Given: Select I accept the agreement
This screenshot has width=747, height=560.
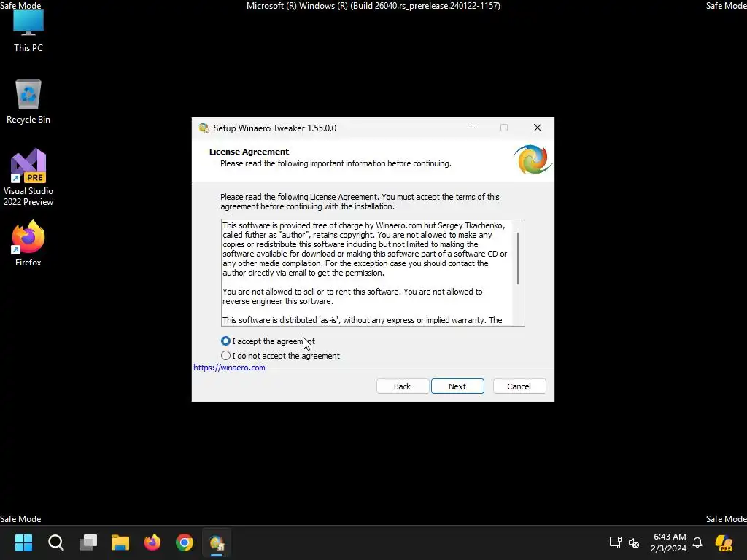Looking at the screenshot, I should pos(268,341).
